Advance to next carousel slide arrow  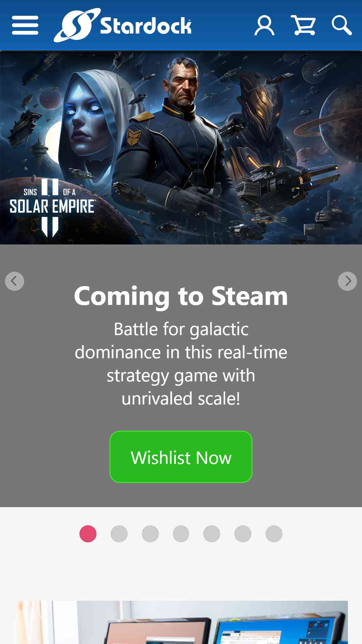pos(347,281)
